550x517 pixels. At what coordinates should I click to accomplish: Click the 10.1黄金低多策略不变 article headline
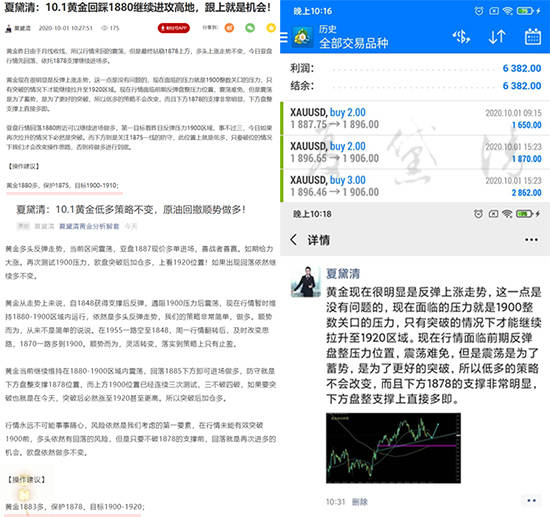[x=130, y=210]
